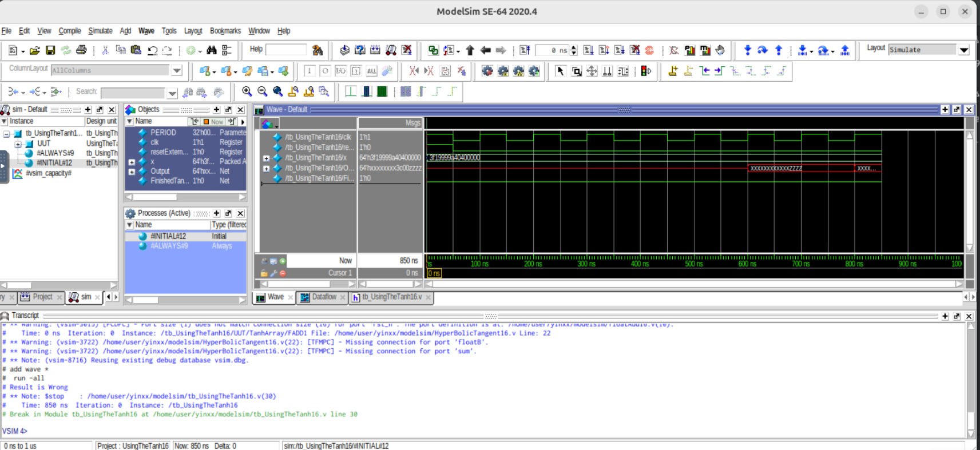Expand the Output signal in Objects
This screenshot has width=980, height=450.
pos(132,172)
